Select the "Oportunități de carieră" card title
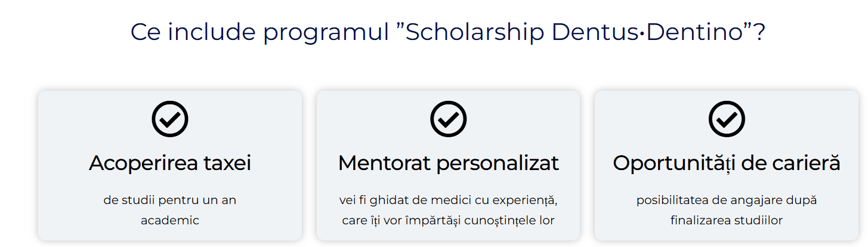Viewport: 868px width, 247px height. tap(727, 163)
